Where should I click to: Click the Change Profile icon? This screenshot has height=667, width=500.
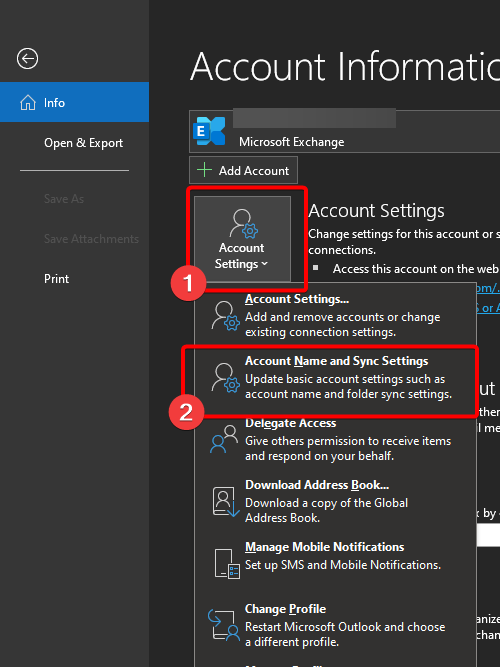coord(224,625)
